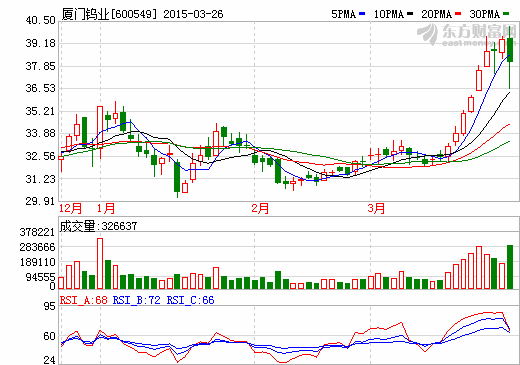Select the 5PMA legend label

344,14
